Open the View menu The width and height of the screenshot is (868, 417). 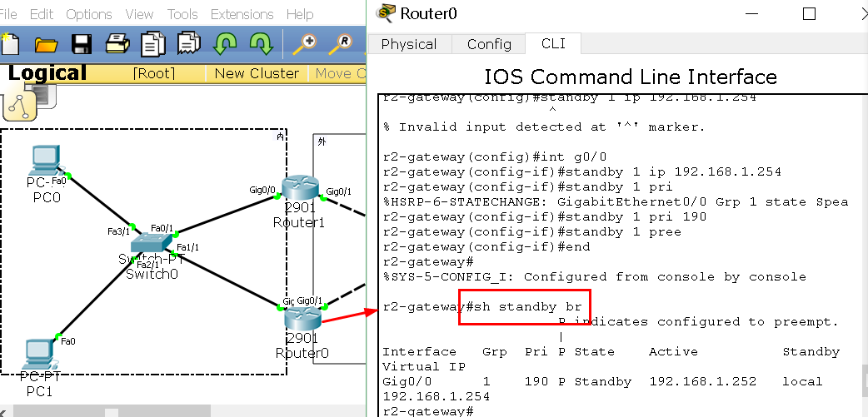(139, 14)
